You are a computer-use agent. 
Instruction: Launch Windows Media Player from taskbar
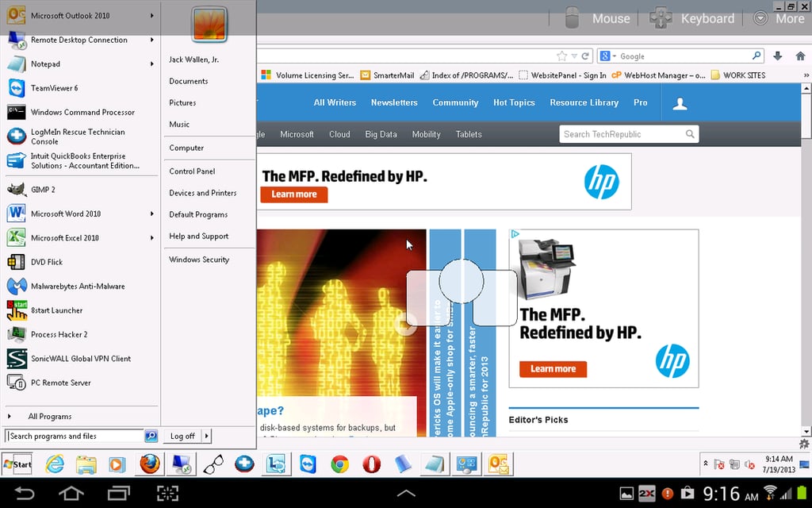point(117,464)
